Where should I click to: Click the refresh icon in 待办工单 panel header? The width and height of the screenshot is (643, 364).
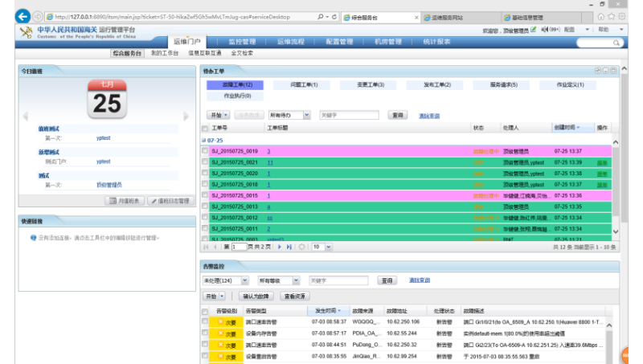(x=598, y=71)
